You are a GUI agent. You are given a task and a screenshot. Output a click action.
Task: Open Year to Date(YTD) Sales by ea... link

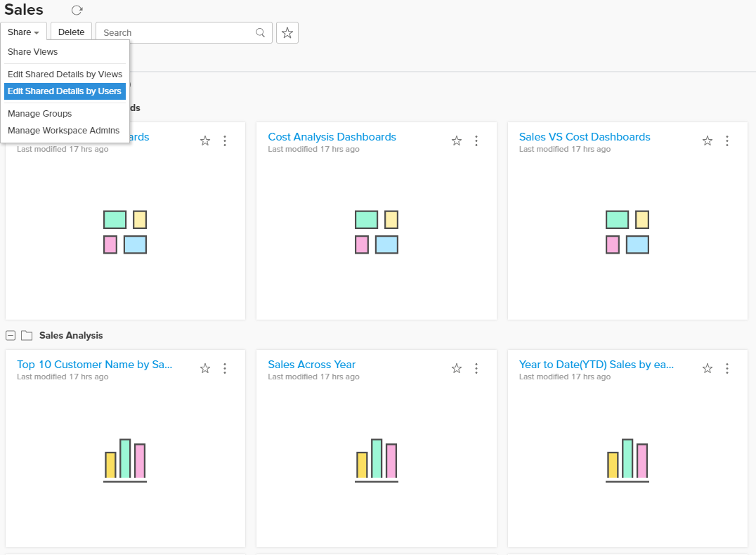click(x=597, y=365)
